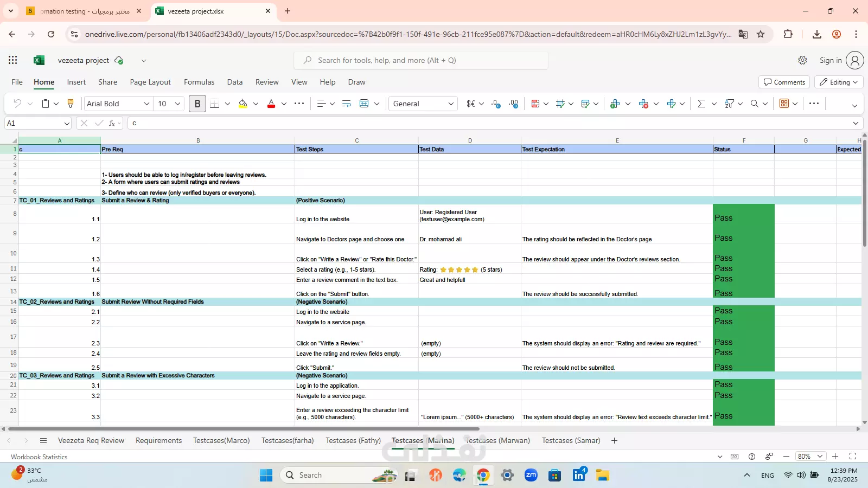This screenshot has width=868, height=488.
Task: Open the Editing mode dropdown
Action: (x=839, y=82)
